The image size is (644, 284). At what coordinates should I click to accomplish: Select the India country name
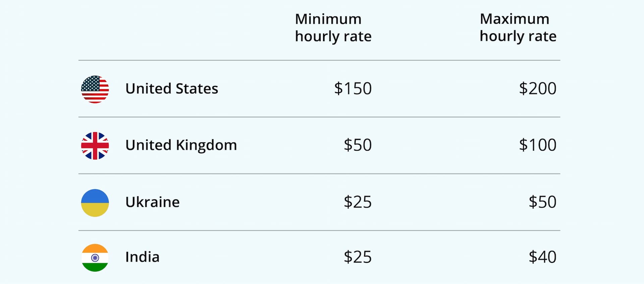click(x=142, y=257)
